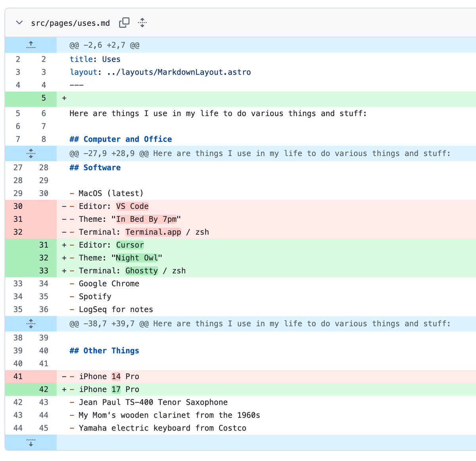Click the hunk header '@@ -38,7 +39,7 @@'

[260, 324]
